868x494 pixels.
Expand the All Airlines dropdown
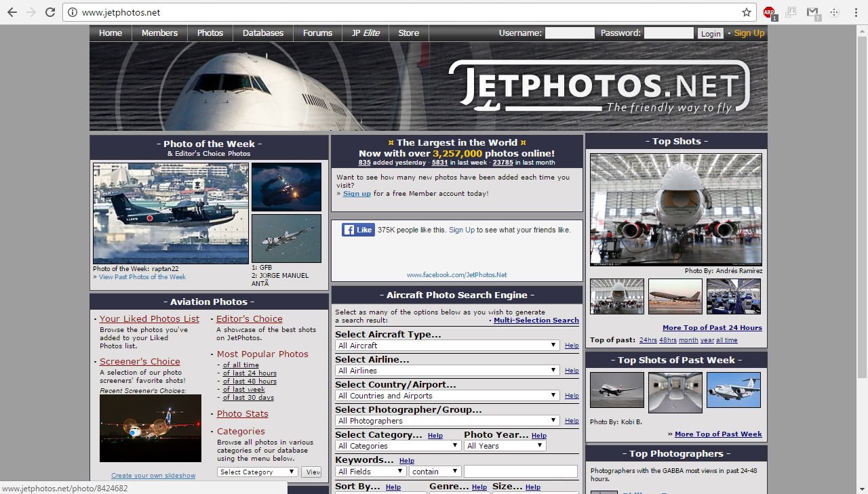click(x=448, y=371)
